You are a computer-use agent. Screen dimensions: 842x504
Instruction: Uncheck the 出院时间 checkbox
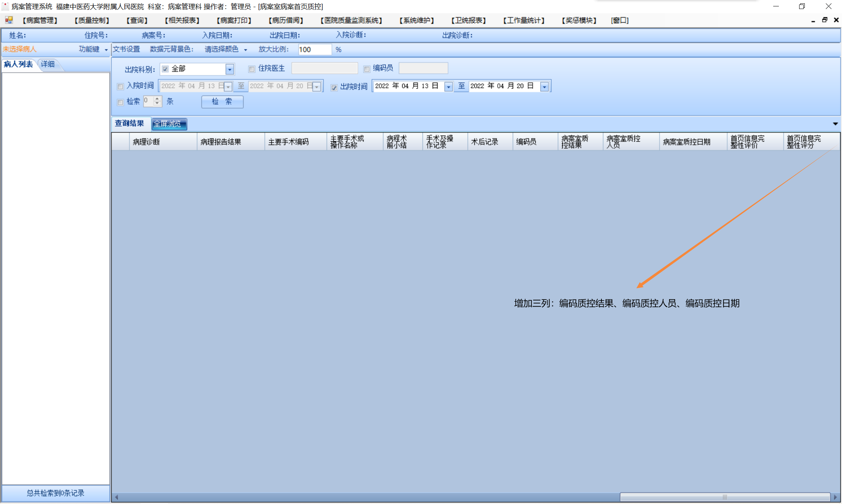[x=334, y=88]
